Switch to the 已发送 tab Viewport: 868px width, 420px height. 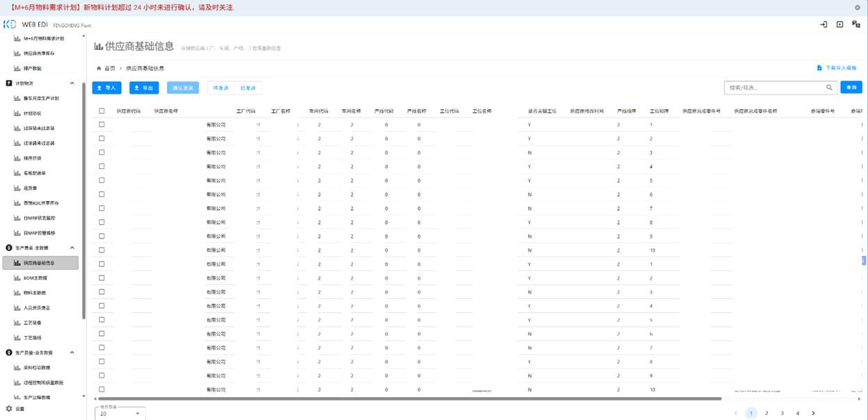coord(248,88)
